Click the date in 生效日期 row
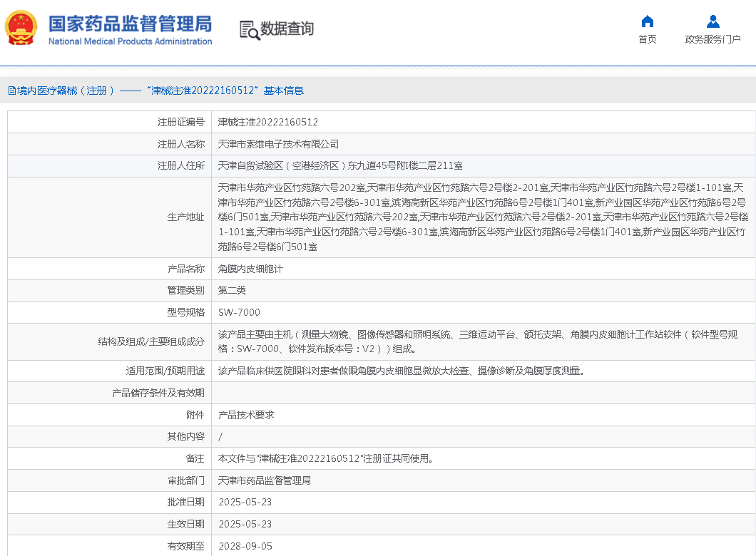 click(245, 524)
